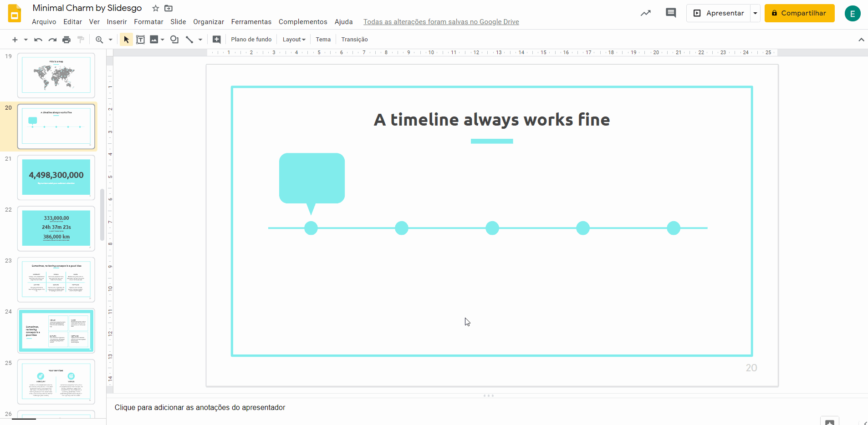Screen dimensions: 868x425
Task: Select the last timeline circle marker
Action: [x=674, y=228]
